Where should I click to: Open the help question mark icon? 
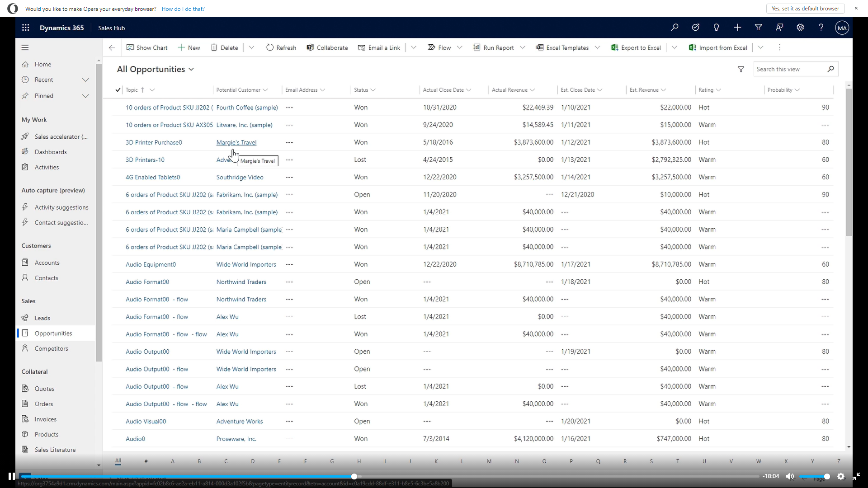(821, 28)
